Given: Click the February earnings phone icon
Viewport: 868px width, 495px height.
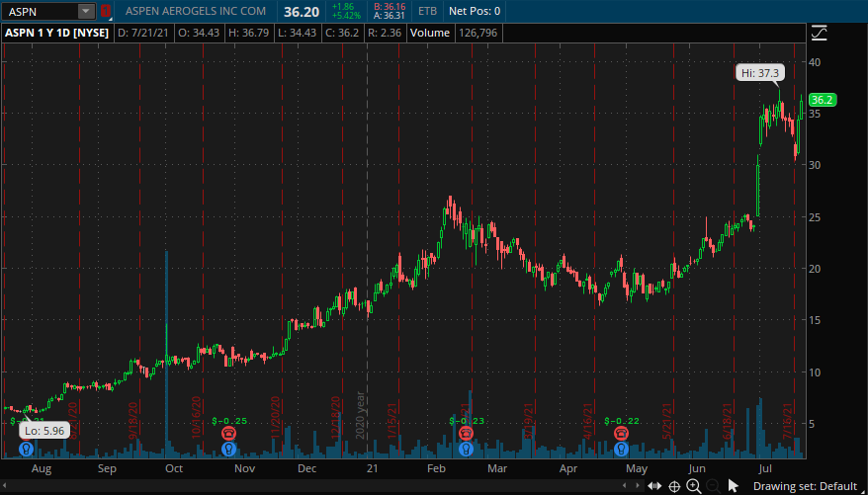Looking at the screenshot, I should pos(466,433).
